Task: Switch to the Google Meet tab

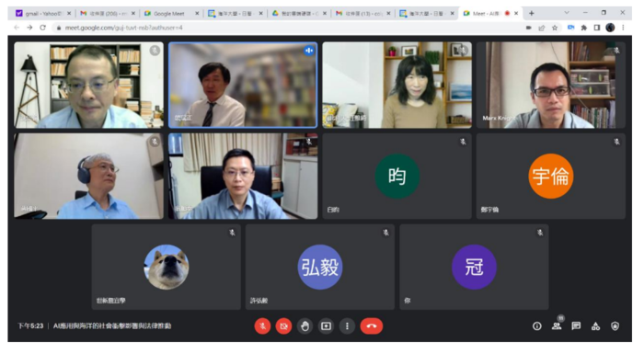Action: 170,14
